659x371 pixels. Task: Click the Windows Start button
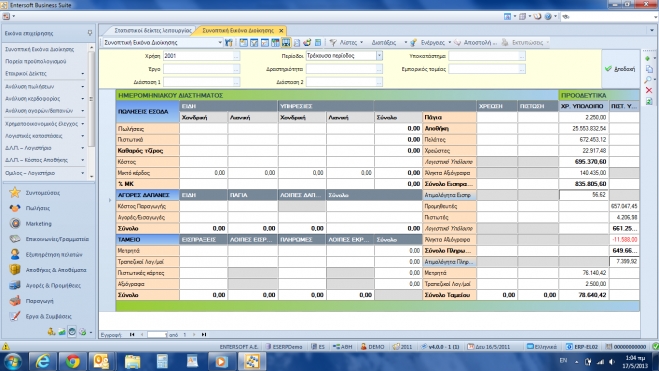12,361
